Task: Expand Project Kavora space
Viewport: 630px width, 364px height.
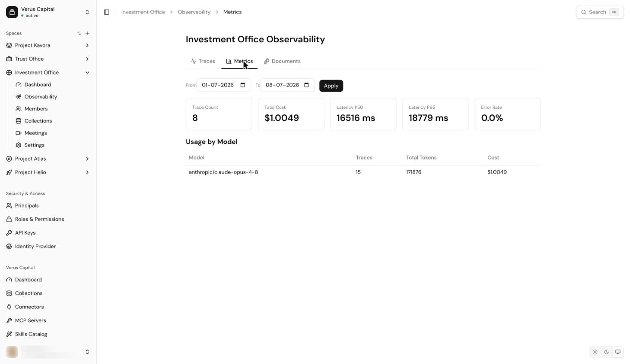Action: tap(87, 45)
